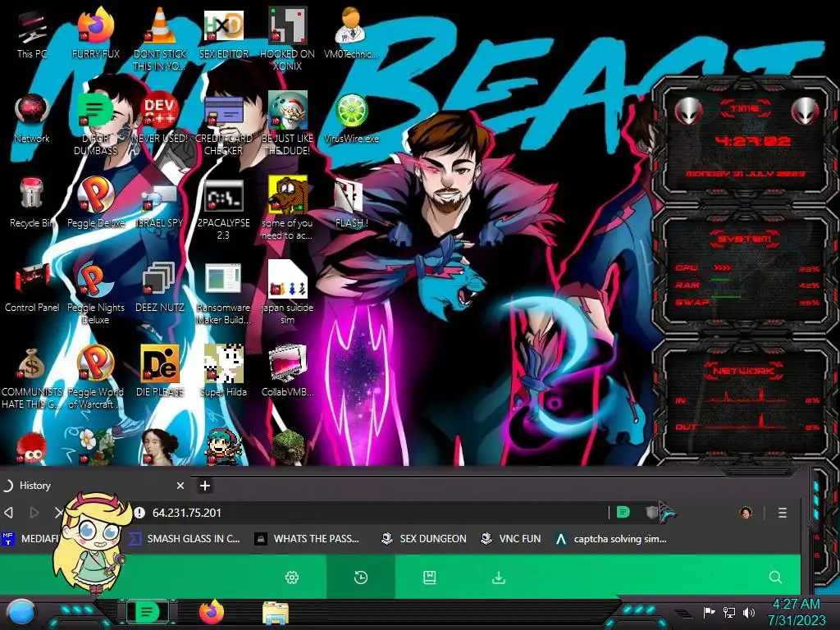Open the DEEZ NUTZ shortcut
This screenshot has height=630, width=840.
160,287
